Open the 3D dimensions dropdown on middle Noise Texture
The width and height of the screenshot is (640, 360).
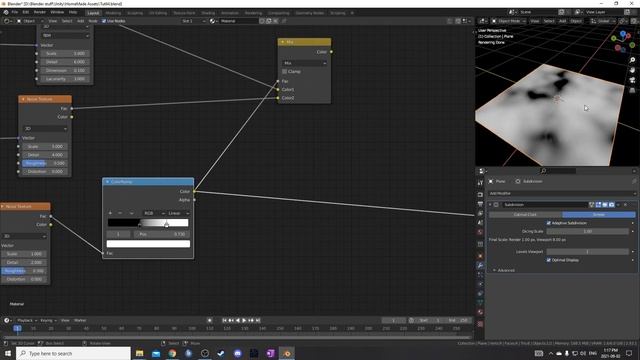tap(45, 129)
